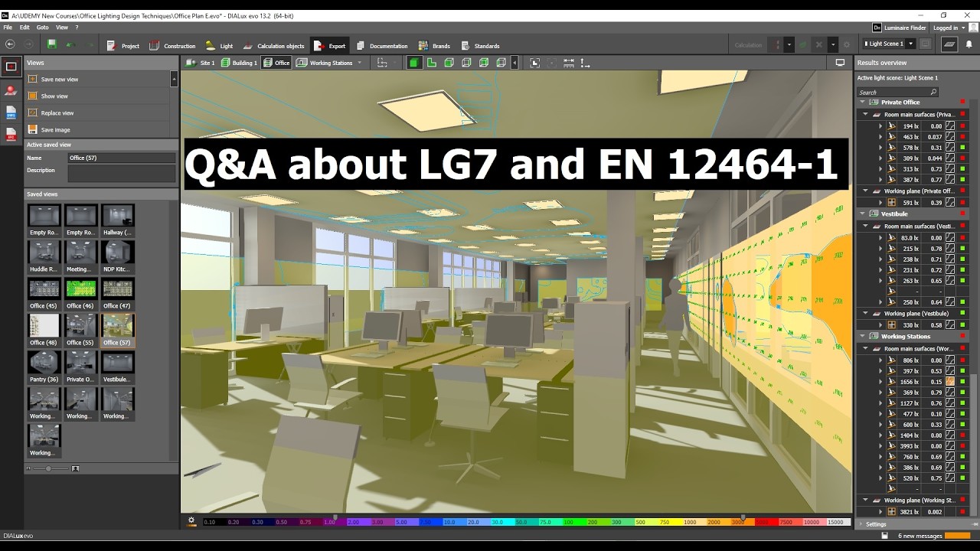Viewport: 980px width, 551px height.
Task: Select the Office storey breadcrumb
Action: click(x=276, y=63)
